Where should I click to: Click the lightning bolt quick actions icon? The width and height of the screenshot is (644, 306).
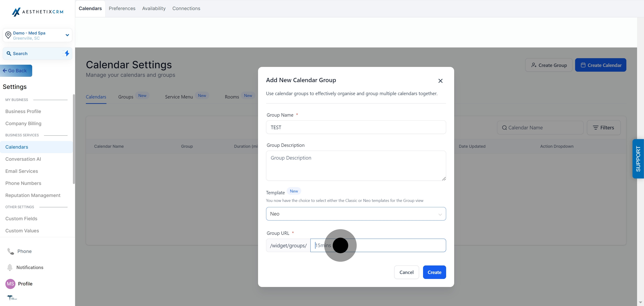(67, 53)
